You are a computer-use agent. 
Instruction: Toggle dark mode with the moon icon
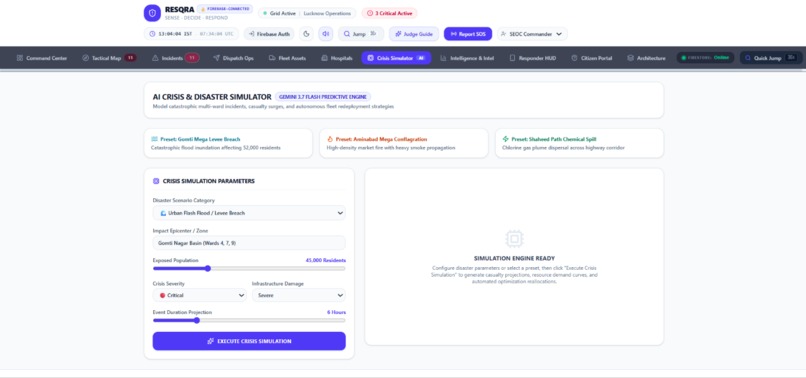click(306, 34)
